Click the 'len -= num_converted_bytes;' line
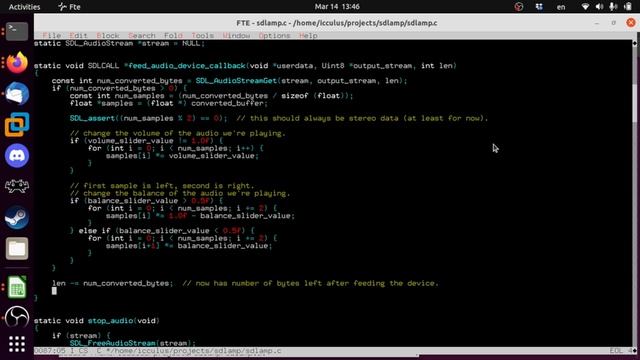The width and height of the screenshot is (640, 360). click(x=245, y=283)
